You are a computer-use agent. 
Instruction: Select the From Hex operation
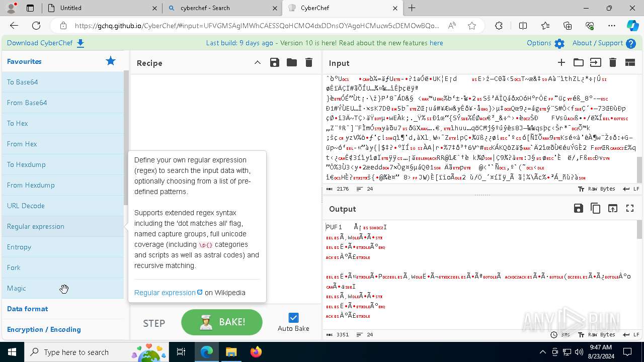click(x=63, y=144)
